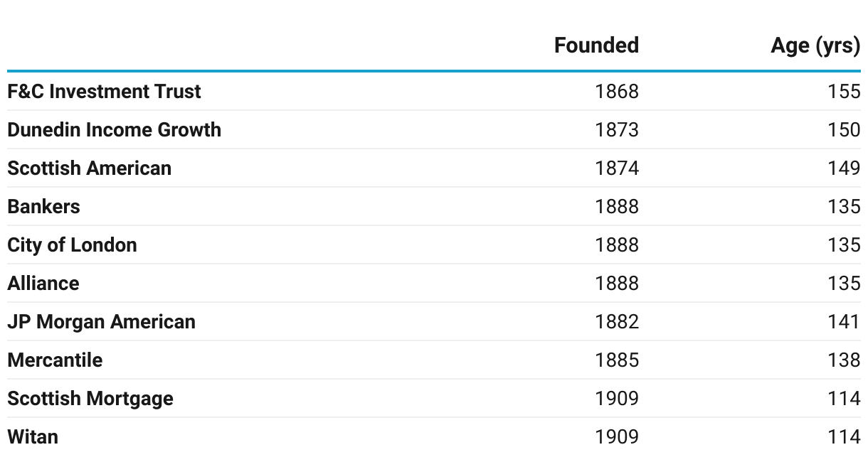The height and width of the screenshot is (462, 868).
Task: Click the Mercantile row label
Action: coord(55,360)
